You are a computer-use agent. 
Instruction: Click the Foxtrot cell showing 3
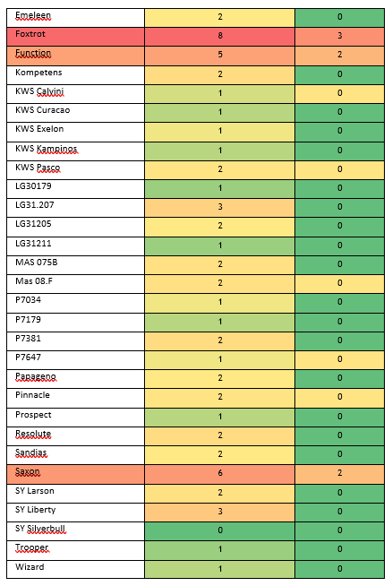pos(339,37)
